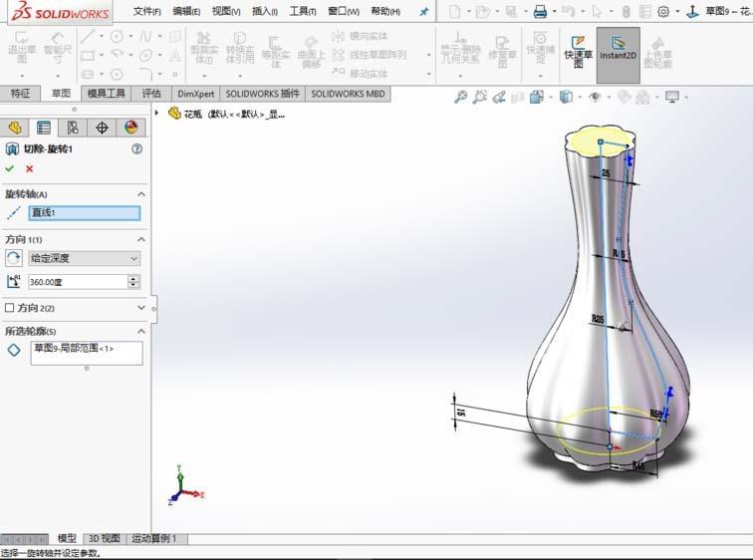Switch to the FeatureManager design tree tab
The height and width of the screenshot is (560, 753).
[x=14, y=128]
